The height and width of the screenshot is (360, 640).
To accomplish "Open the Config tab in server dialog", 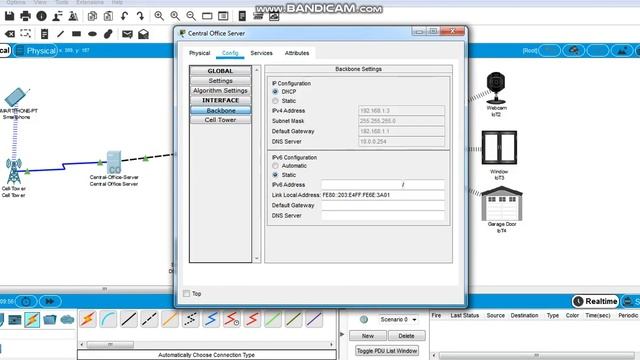I will click(230, 53).
